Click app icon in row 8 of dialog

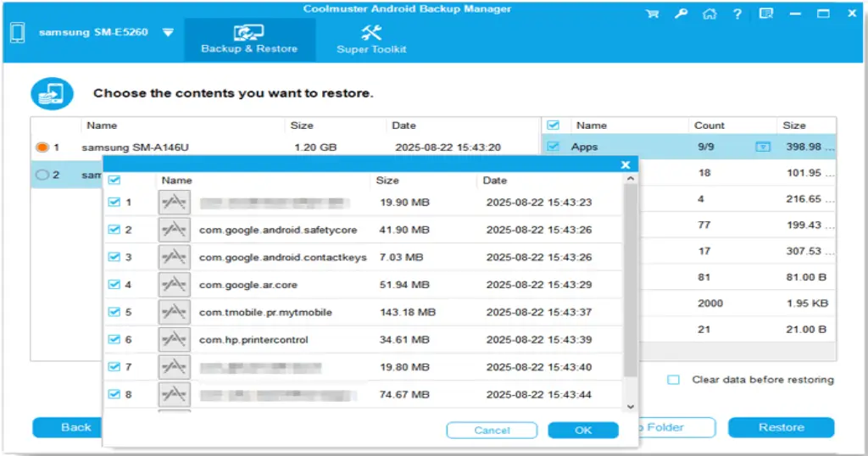click(175, 394)
